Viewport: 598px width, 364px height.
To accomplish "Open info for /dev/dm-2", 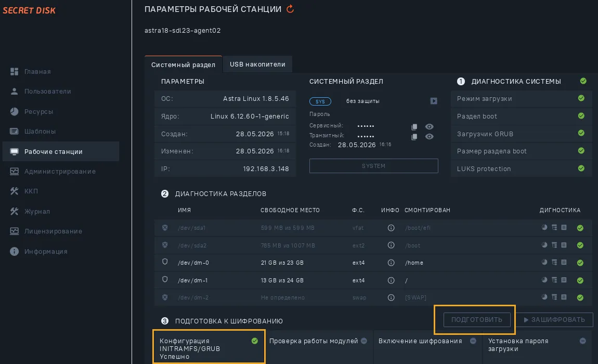I will 391,297.
